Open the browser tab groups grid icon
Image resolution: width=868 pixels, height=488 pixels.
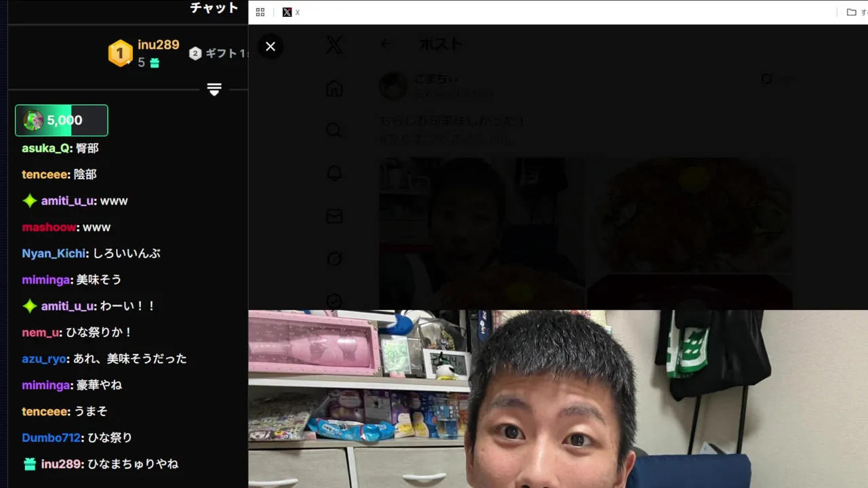click(x=260, y=12)
